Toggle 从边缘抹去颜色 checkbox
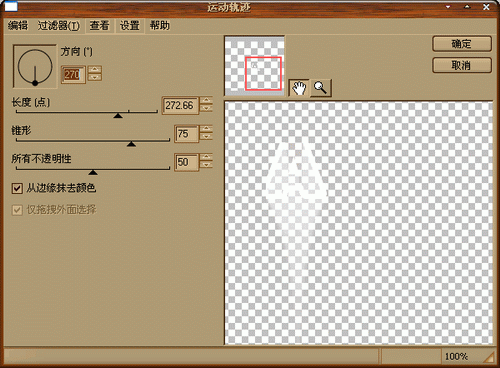 (x=17, y=188)
